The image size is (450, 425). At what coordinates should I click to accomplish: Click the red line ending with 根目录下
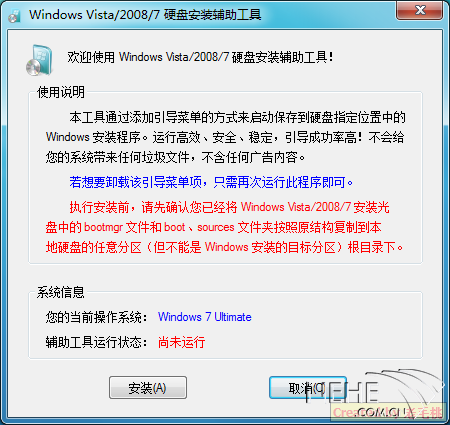[224, 247]
